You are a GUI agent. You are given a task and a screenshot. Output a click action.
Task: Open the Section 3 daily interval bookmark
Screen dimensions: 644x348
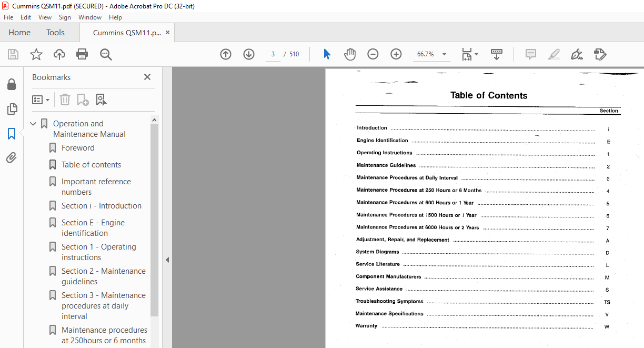coord(104,306)
